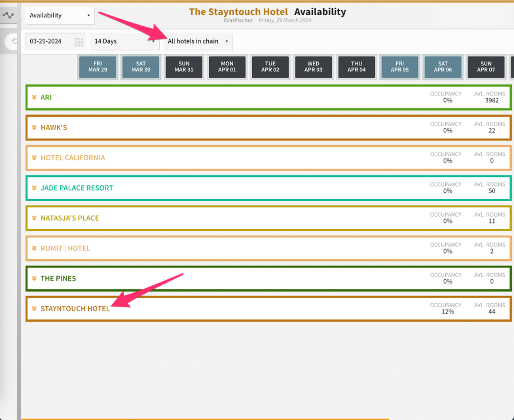Screen dimensions: 514x420
Task: Click the 03-29-2024 date field
Action: point(55,41)
